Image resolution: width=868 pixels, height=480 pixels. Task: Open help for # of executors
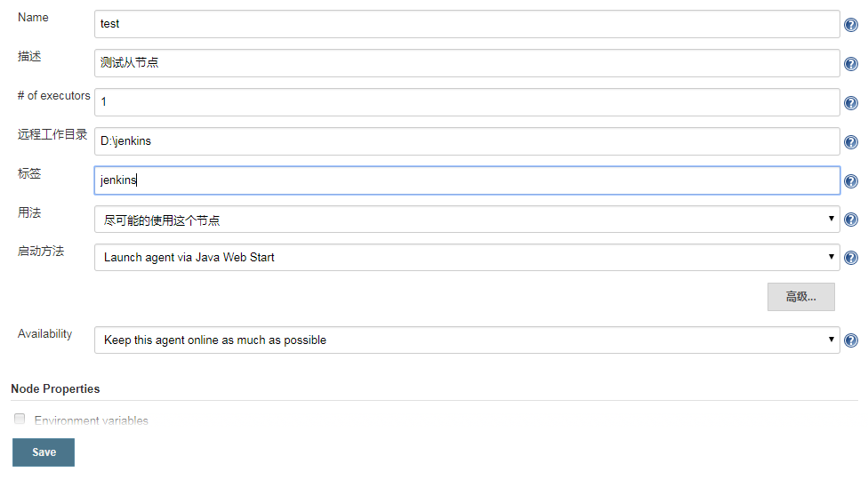pos(851,103)
